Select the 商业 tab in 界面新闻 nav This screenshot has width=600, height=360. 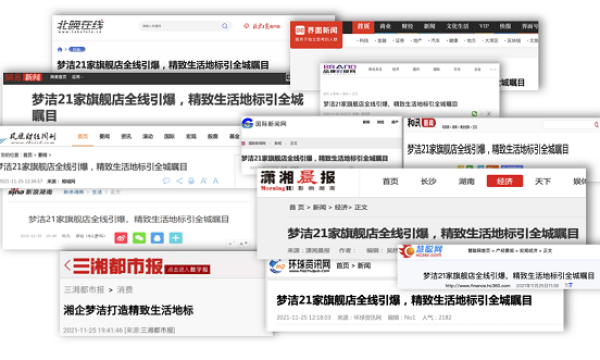[x=385, y=26]
